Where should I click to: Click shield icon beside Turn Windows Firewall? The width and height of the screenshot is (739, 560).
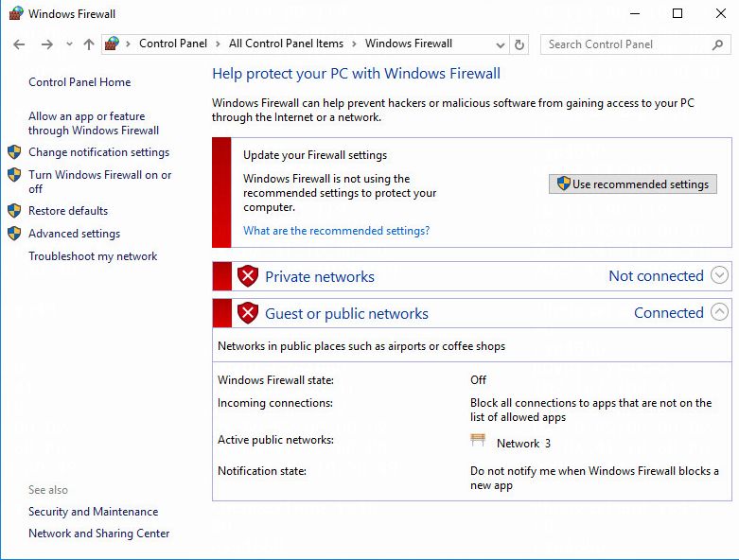14,175
